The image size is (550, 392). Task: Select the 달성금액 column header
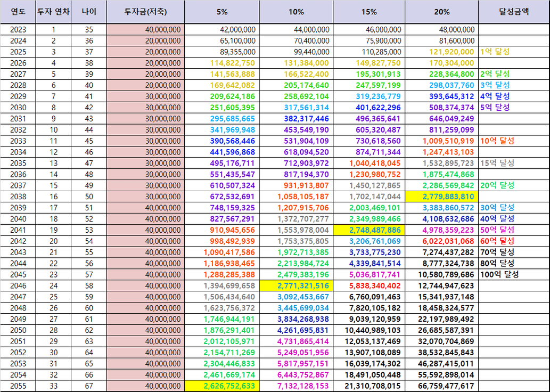tap(514, 12)
